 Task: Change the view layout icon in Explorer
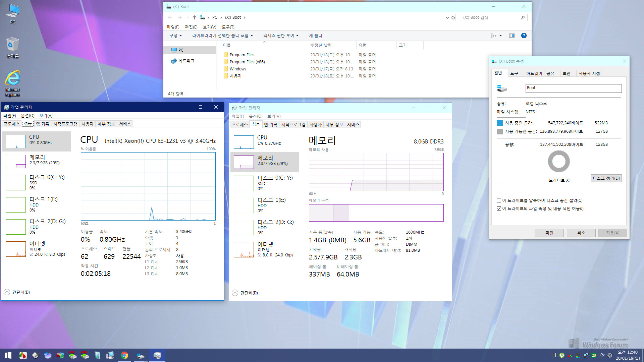click(x=493, y=36)
